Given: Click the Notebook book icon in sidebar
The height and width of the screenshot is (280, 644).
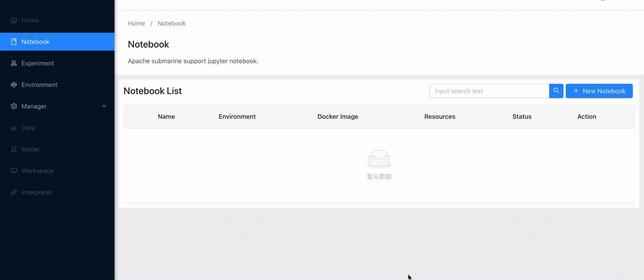Looking at the screenshot, I should (14, 42).
